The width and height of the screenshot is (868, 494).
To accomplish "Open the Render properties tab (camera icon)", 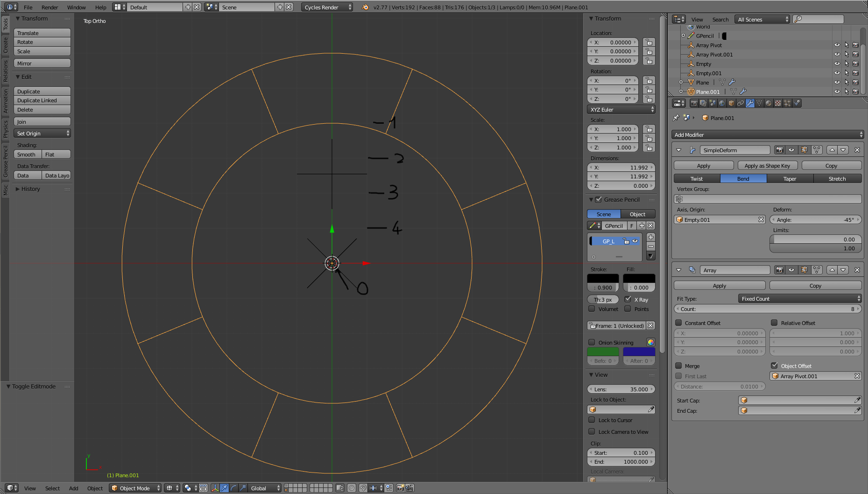I will click(x=695, y=104).
